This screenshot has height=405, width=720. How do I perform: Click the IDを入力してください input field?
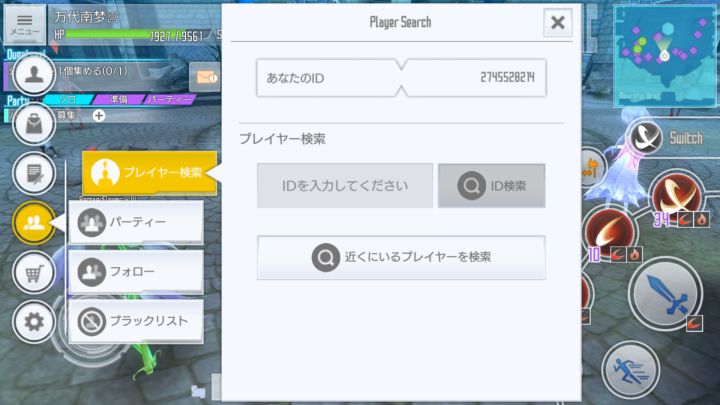(345, 186)
